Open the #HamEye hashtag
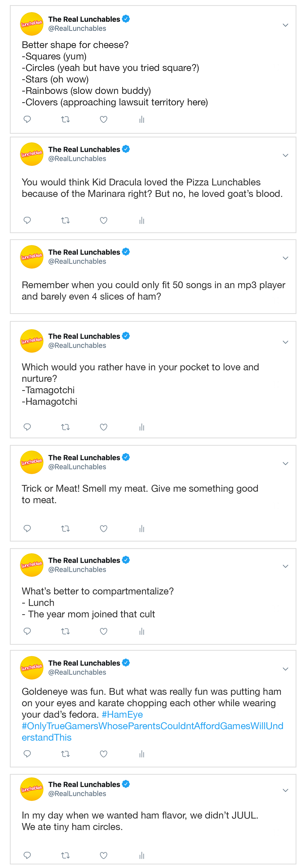The image size is (307, 868). tap(122, 714)
